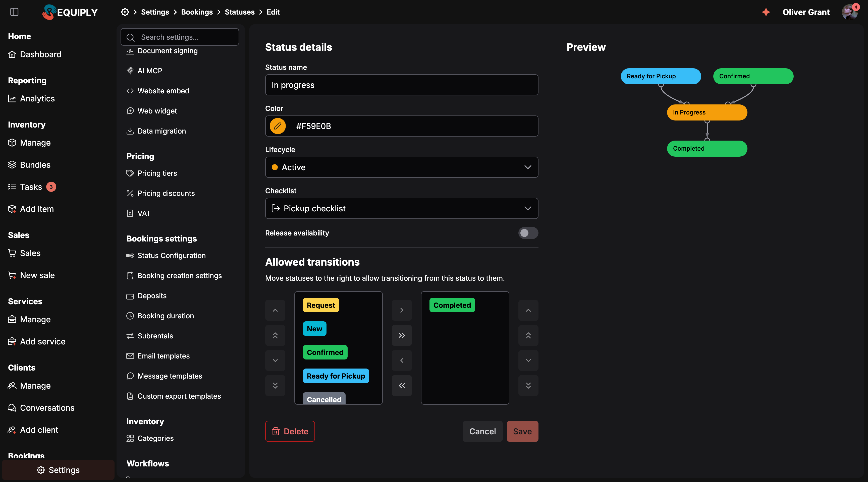Move allowed status to the top
The width and height of the screenshot is (868, 482).
528,335
